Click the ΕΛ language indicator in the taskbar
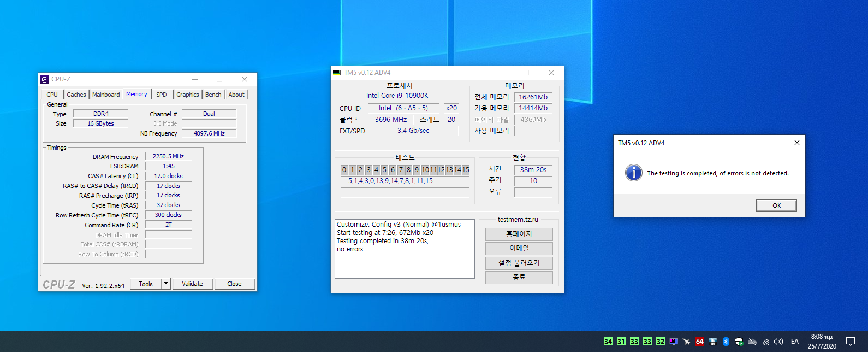 (x=795, y=342)
